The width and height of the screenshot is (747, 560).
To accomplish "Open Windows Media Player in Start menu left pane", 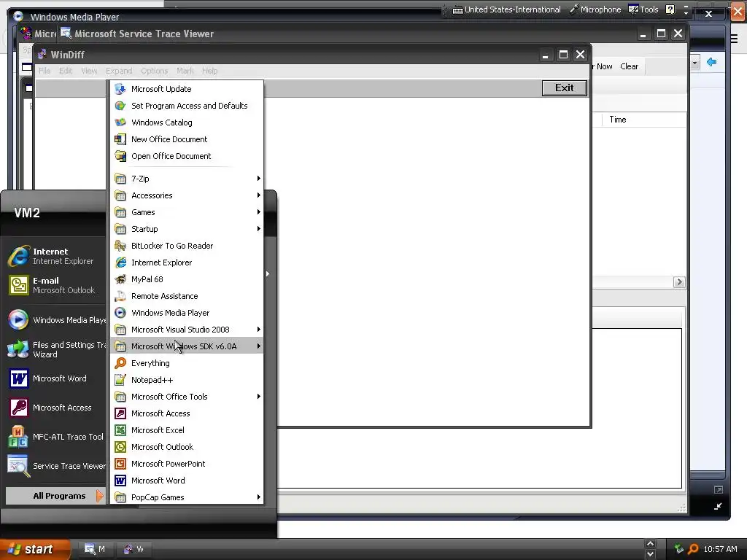I will (x=55, y=319).
